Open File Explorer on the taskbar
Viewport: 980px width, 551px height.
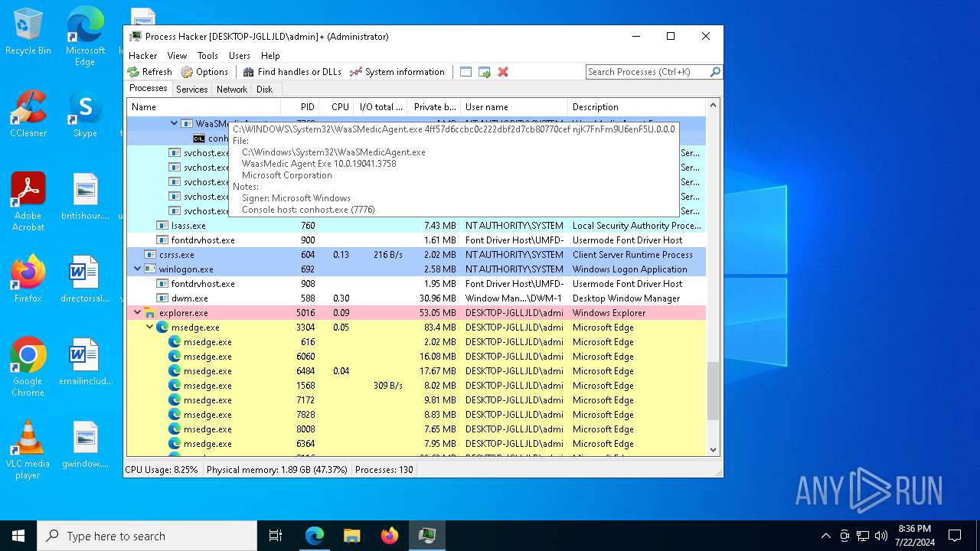(352, 536)
